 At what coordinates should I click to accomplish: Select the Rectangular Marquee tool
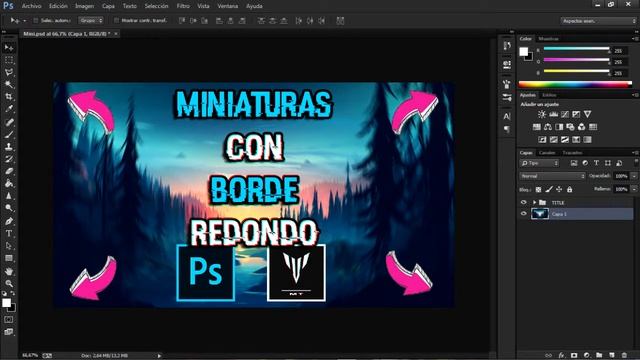[9, 60]
